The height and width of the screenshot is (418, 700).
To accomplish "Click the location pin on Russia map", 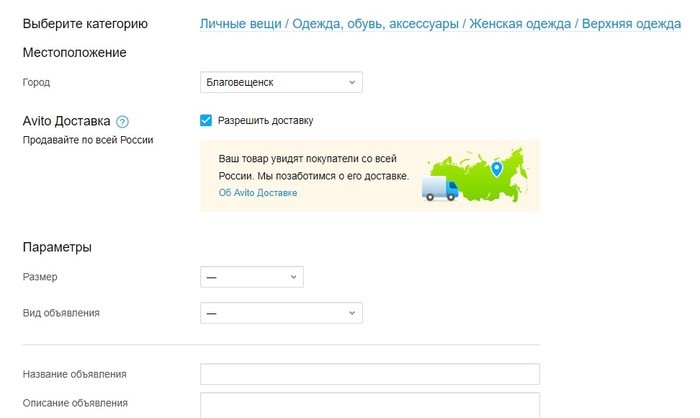I will pos(496,169).
